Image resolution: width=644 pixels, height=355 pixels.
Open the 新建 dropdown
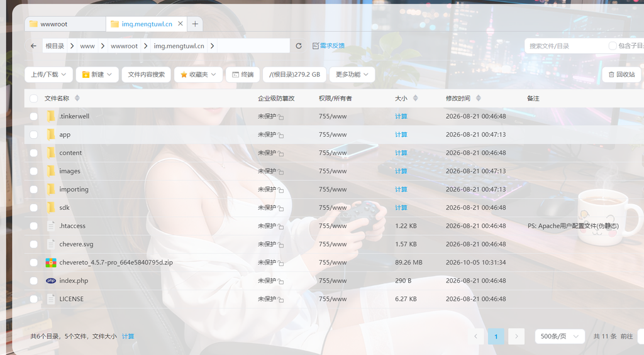97,74
